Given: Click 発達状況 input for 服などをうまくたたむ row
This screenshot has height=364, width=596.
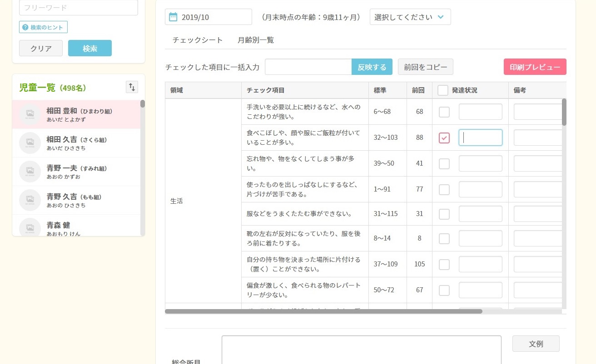Looking at the screenshot, I should click(x=481, y=214).
